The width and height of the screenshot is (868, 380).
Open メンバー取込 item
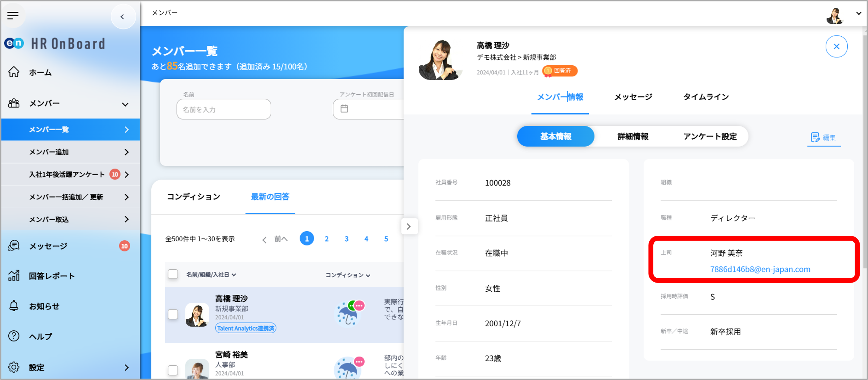click(70, 219)
